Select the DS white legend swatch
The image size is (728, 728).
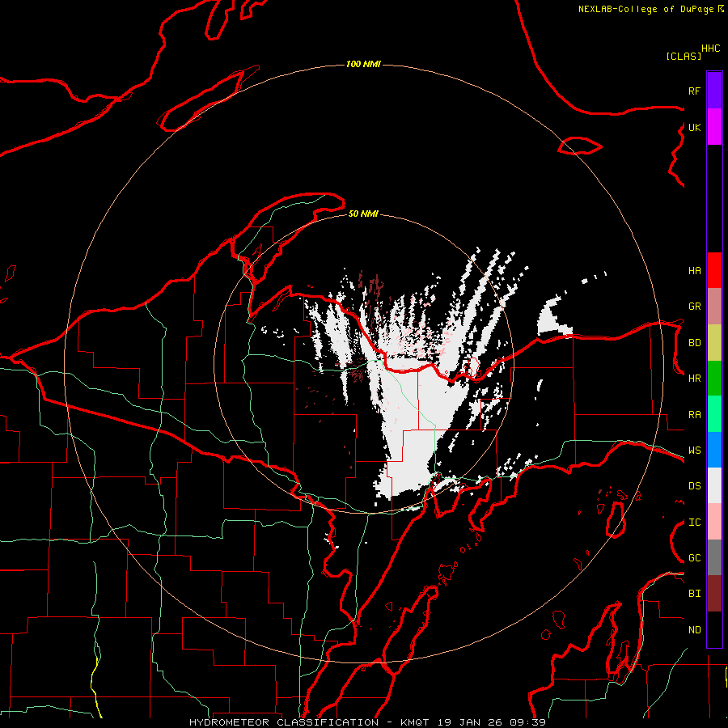coord(714,485)
